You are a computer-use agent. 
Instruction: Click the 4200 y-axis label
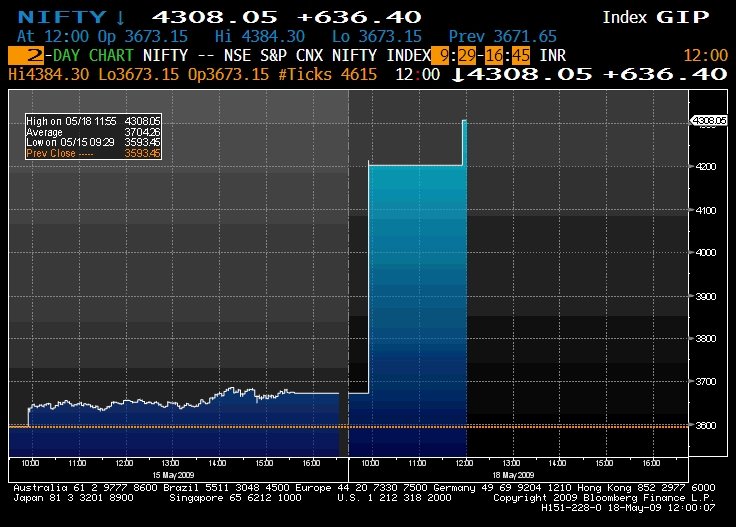[705, 167]
